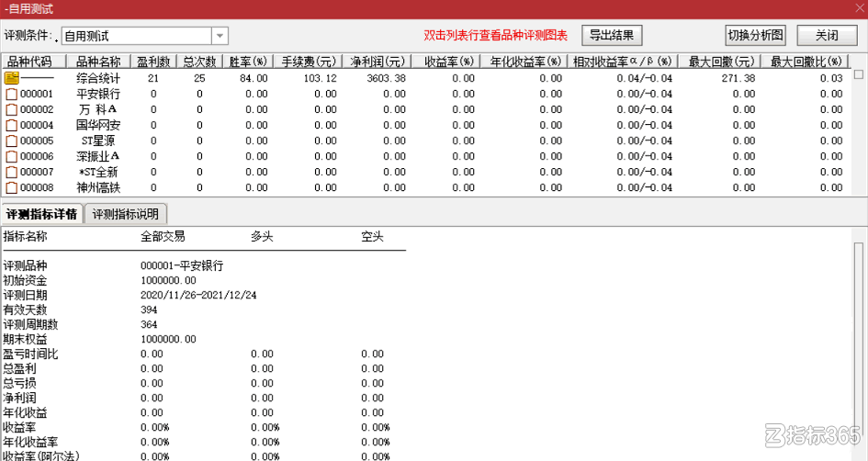Click the win rate value 84.00
This screenshot has height=461, width=868.
point(254,78)
